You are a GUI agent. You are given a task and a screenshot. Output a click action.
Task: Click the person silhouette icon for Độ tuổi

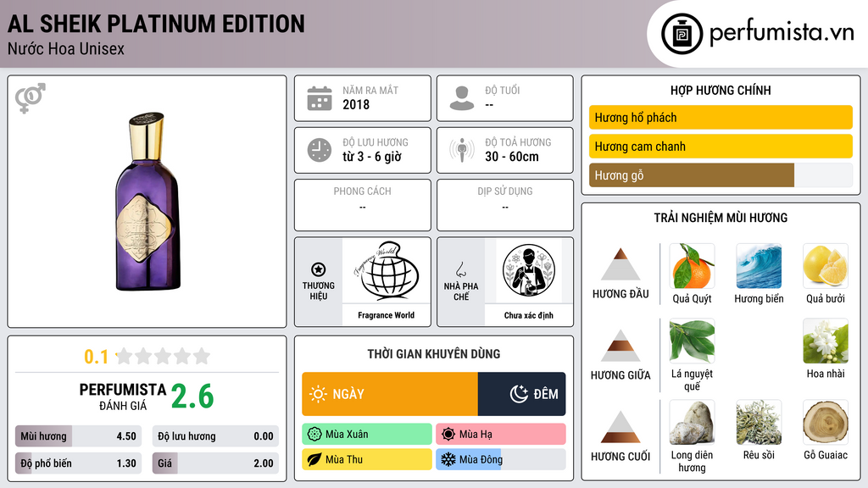click(x=462, y=98)
